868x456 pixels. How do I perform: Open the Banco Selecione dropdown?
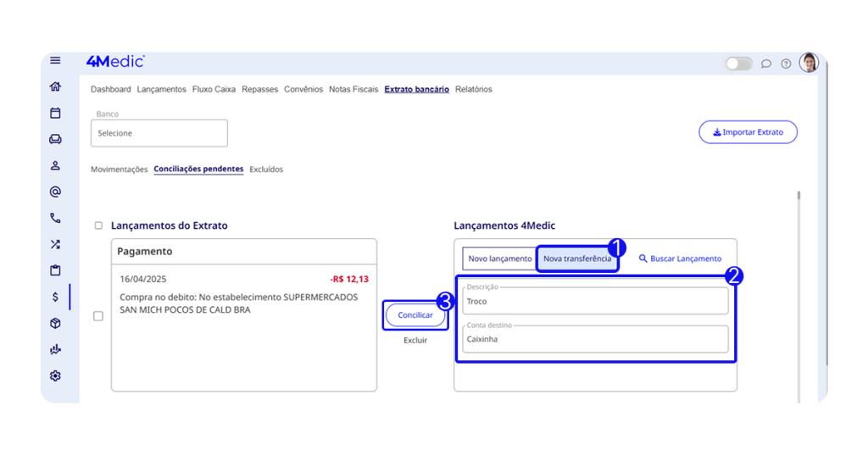coord(159,133)
